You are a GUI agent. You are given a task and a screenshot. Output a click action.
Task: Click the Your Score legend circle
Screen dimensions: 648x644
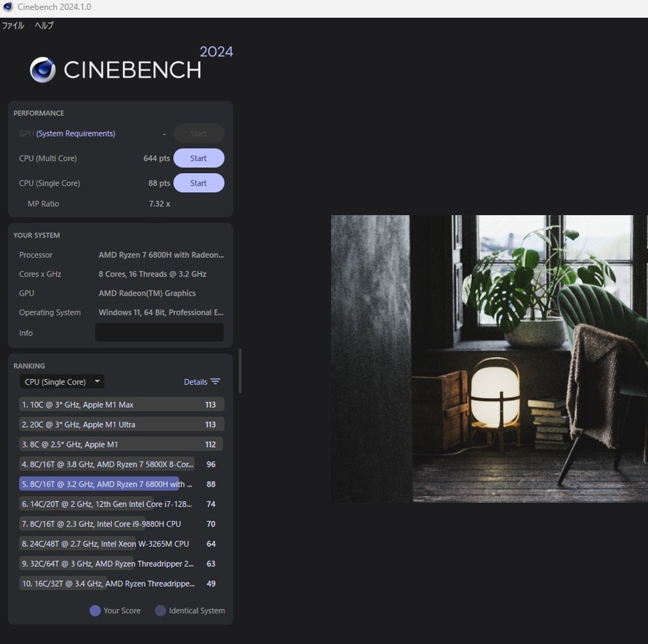point(95,611)
